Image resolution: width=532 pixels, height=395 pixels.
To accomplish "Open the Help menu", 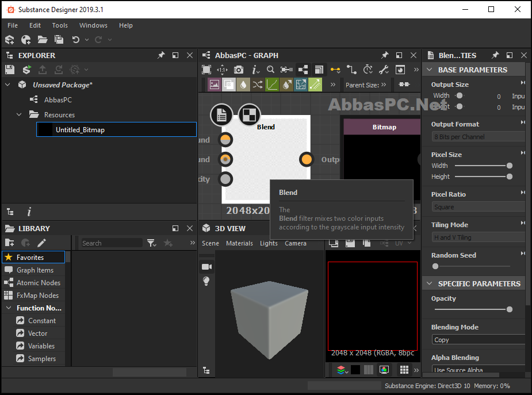I will point(125,25).
